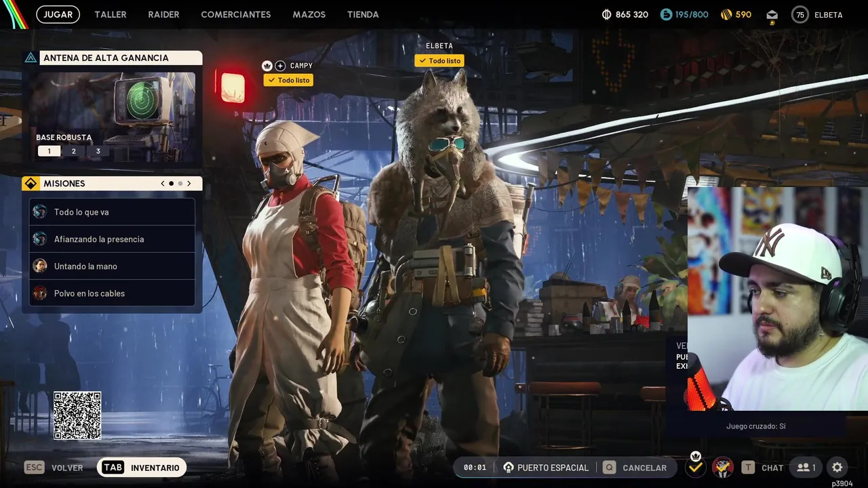This screenshot has height=488, width=868.
Task: Click the ESC key icon
Action: (34, 468)
